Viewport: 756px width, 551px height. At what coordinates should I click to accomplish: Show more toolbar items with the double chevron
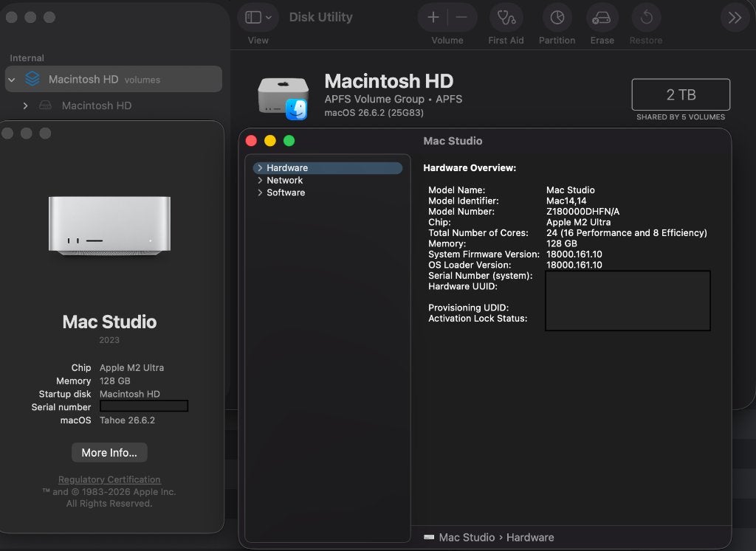coord(735,18)
